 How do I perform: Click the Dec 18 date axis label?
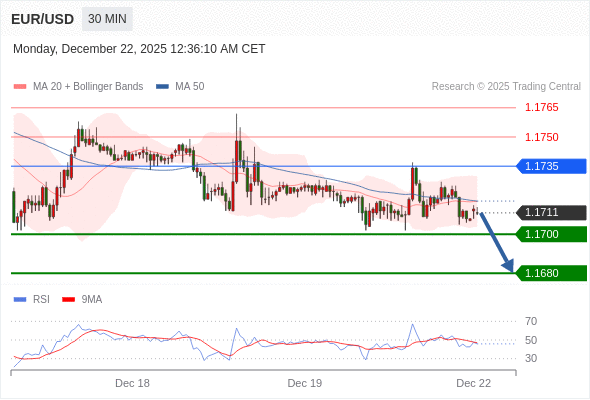point(132,383)
